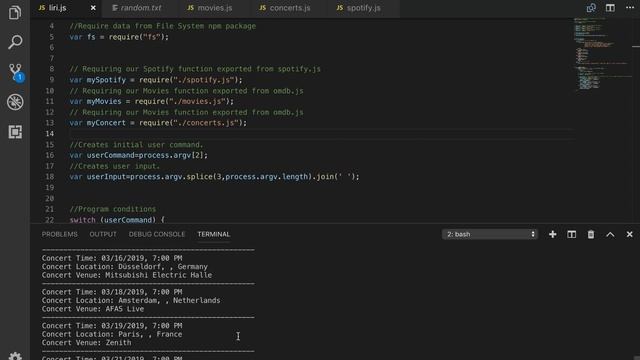The height and width of the screenshot is (360, 640).
Task: Click 'Concert Time: 03/18/2019, 7:00 PM' line
Action: click(112, 292)
